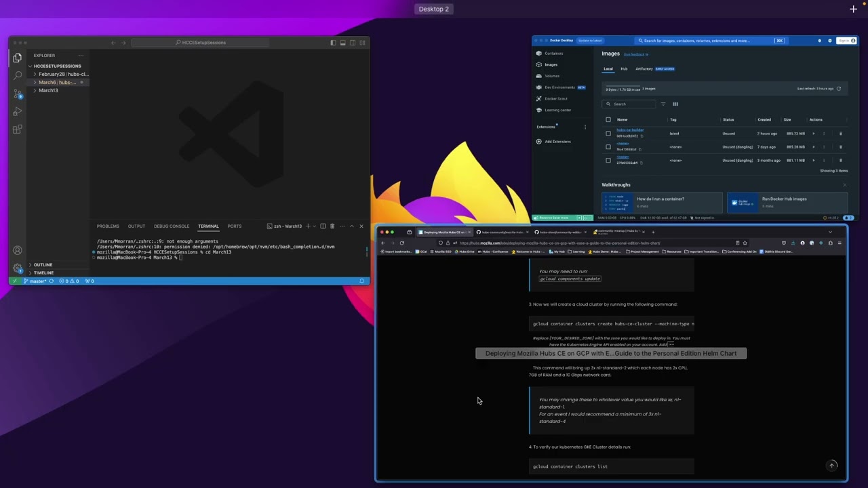Switch to PROBLEMS tab in VS Code panel
Image resolution: width=868 pixels, height=488 pixels.
pos(108,226)
